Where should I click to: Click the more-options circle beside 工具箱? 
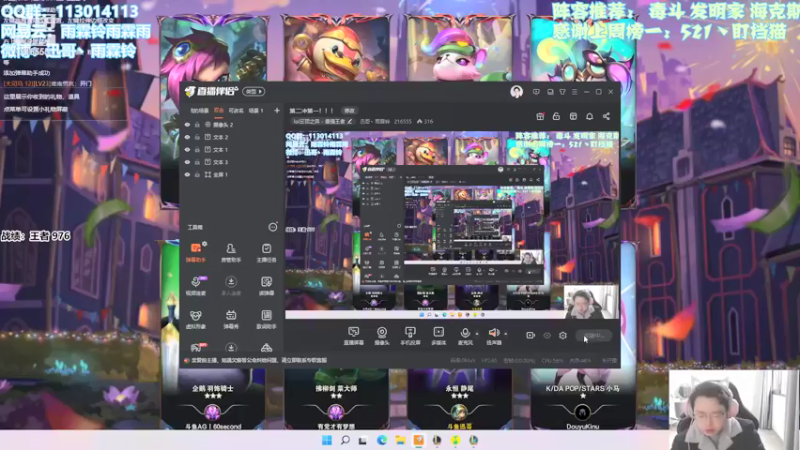coord(272,227)
